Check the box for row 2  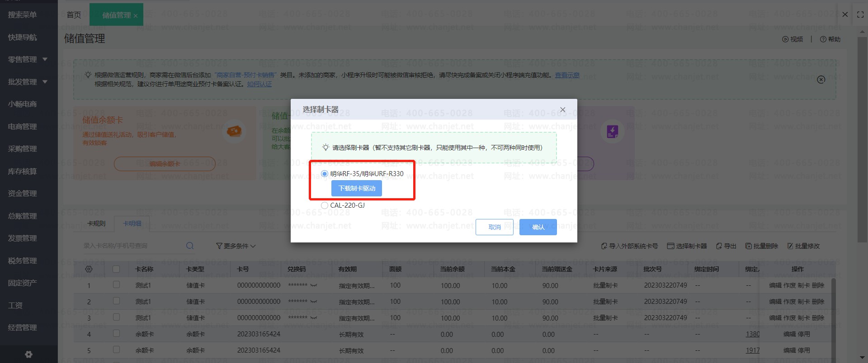[x=116, y=301]
